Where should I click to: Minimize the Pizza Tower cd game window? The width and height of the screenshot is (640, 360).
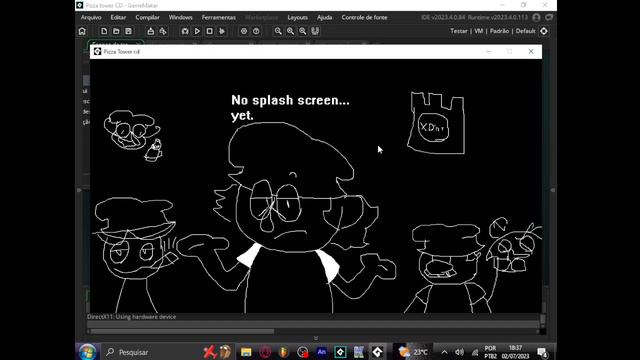[489, 51]
